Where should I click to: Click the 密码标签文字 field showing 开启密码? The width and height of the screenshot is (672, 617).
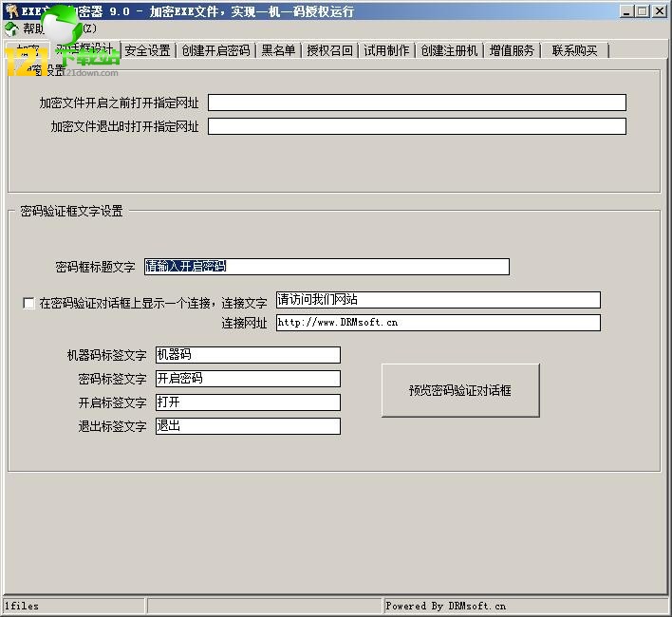coord(248,379)
